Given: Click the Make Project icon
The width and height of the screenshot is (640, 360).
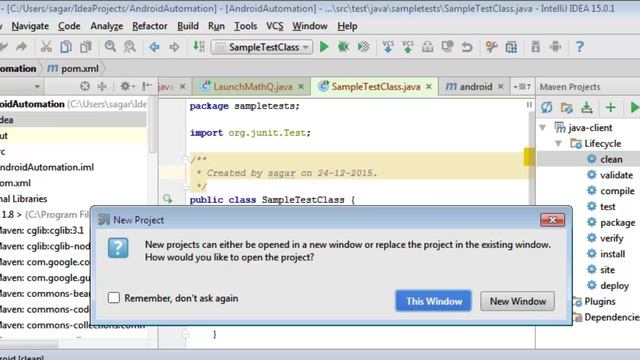Looking at the screenshot, I should coord(199,47).
